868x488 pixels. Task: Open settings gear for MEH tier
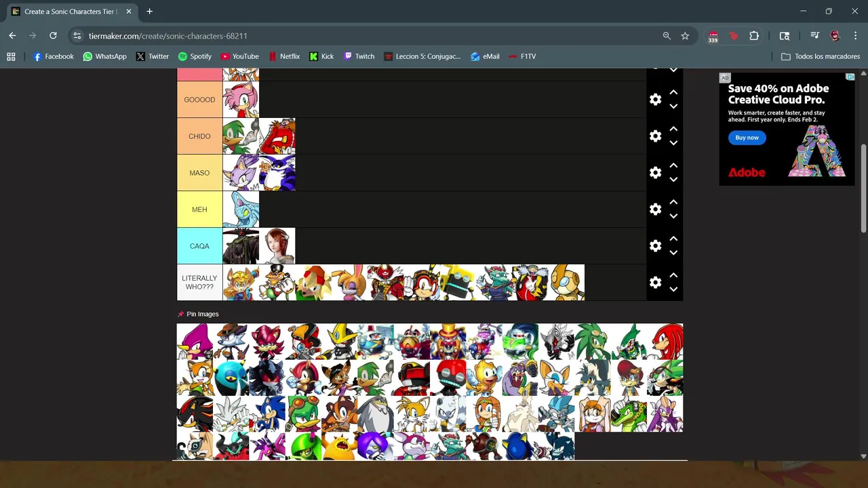click(x=655, y=209)
